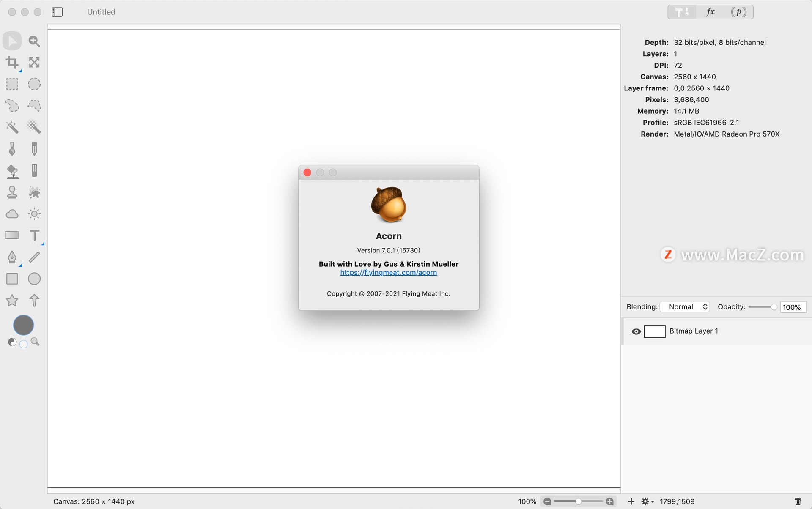812x509 pixels.
Task: Select the Zoom magnifier tool
Action: click(x=34, y=41)
